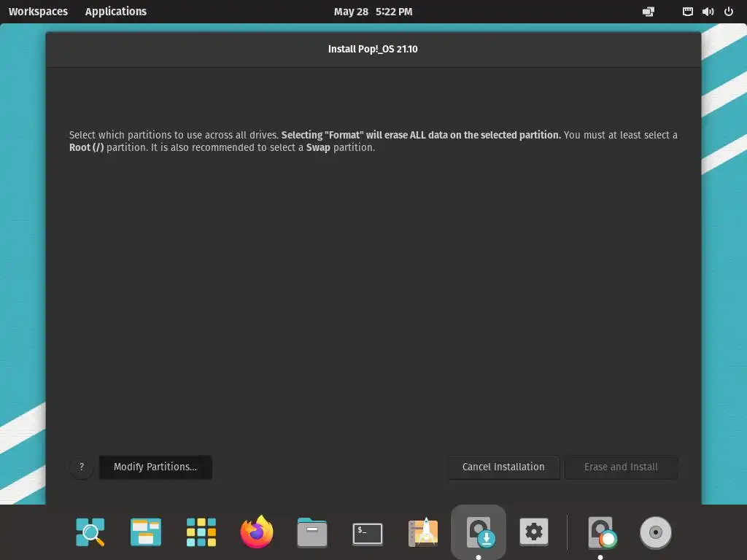Open the power menu icon

point(729,12)
